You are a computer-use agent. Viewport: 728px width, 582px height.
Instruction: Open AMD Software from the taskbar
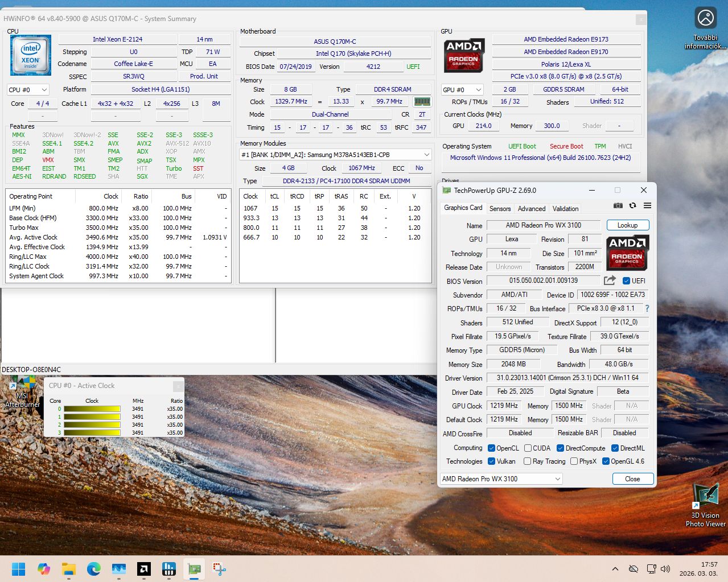click(x=144, y=568)
